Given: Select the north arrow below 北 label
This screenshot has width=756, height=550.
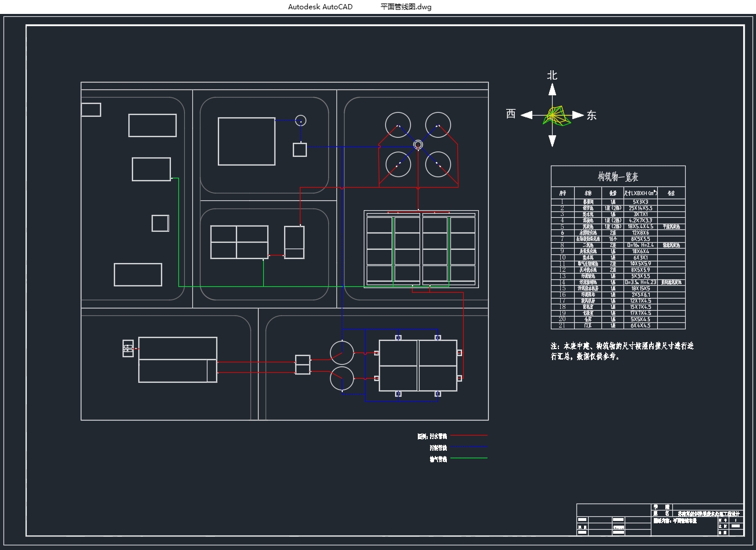Looking at the screenshot, I should tap(552, 90).
